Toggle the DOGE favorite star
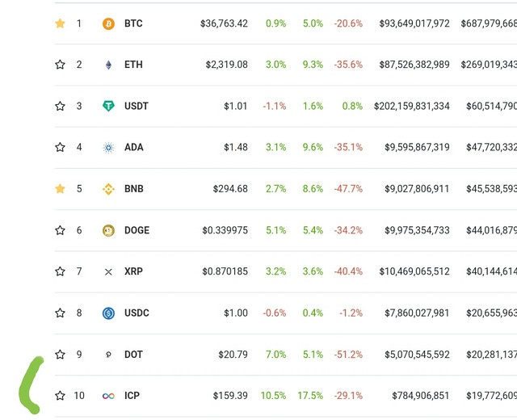517x420 pixels. coord(60,230)
